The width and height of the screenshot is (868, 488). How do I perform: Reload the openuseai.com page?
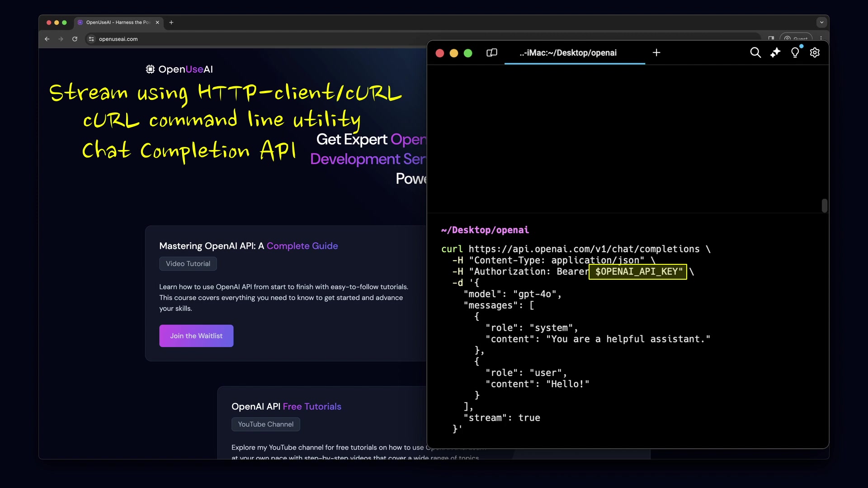click(x=75, y=39)
